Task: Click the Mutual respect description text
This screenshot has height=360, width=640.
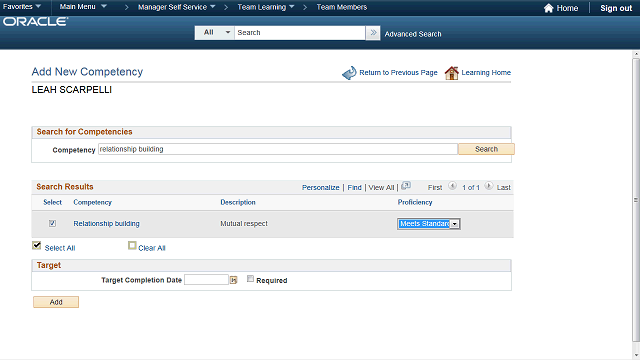Action: click(244, 224)
